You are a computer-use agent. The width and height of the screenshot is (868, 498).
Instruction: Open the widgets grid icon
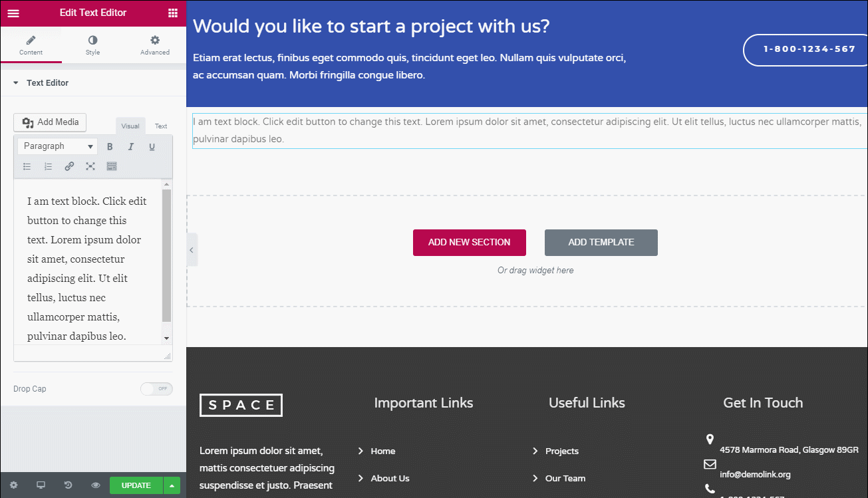pos(173,13)
